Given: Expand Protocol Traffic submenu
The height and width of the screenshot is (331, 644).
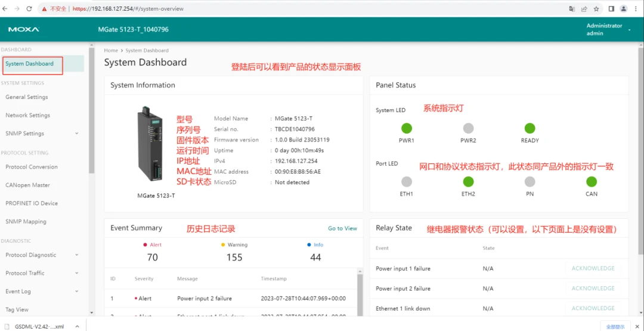Looking at the screenshot, I should (77, 273).
